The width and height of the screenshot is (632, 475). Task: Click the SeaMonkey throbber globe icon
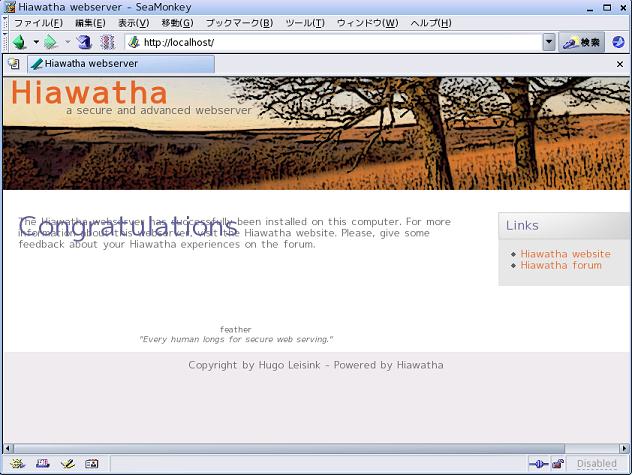click(618, 42)
